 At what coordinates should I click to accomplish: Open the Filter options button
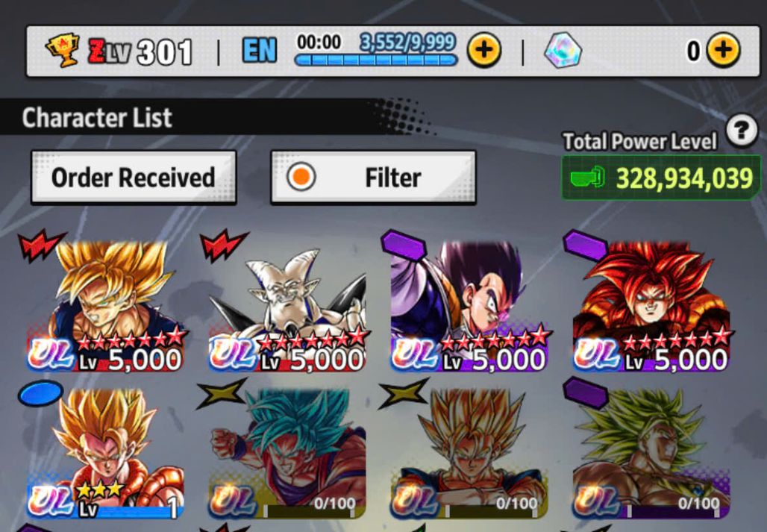[x=373, y=177]
